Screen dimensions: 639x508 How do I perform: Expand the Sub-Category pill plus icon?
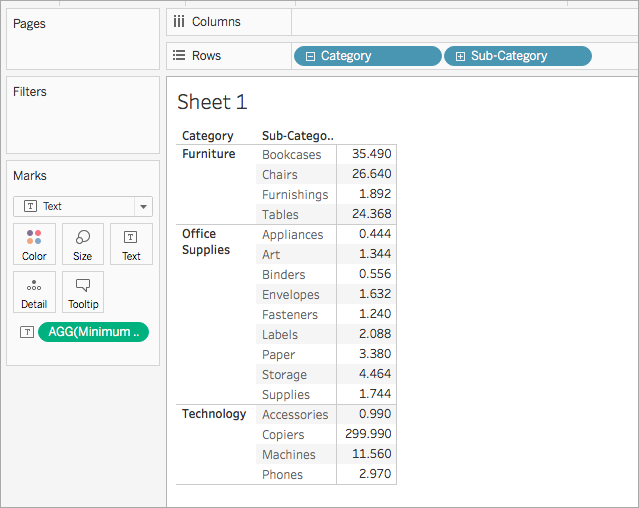(460, 56)
